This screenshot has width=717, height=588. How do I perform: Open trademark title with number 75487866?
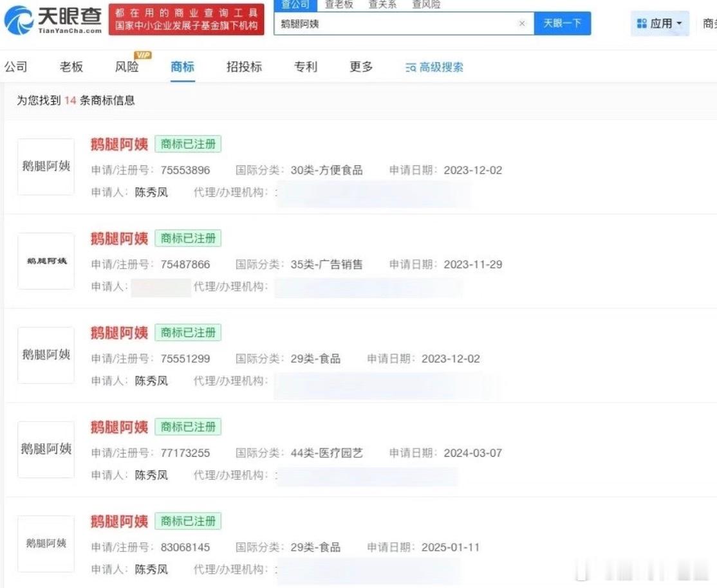tap(119, 238)
